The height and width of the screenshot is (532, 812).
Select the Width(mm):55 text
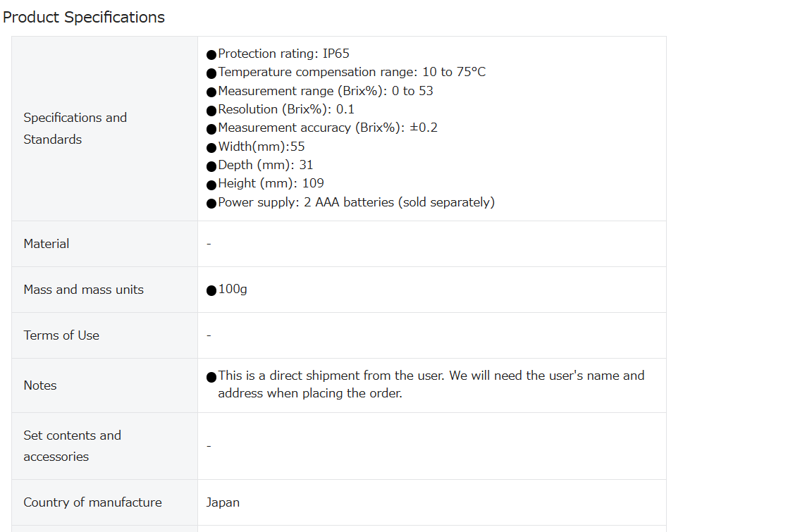tap(261, 146)
